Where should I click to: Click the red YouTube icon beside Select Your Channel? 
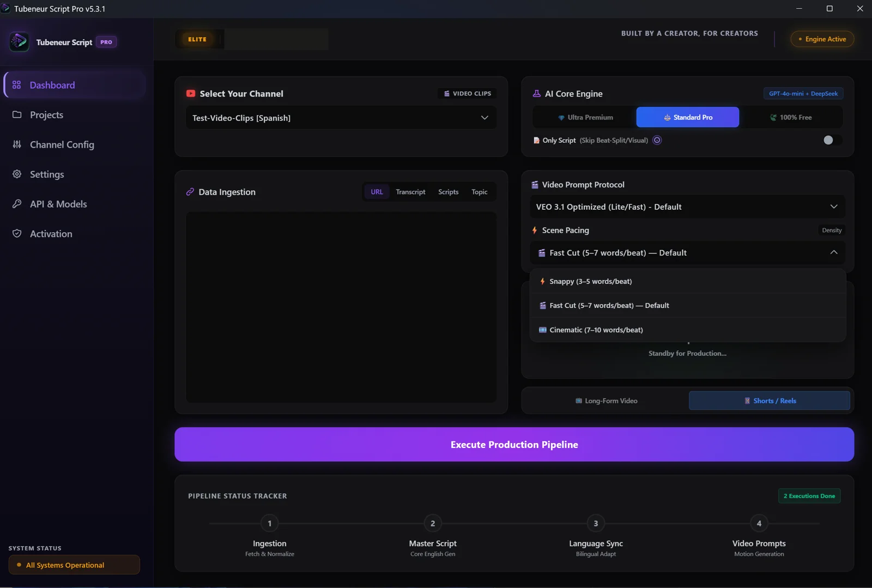point(191,94)
